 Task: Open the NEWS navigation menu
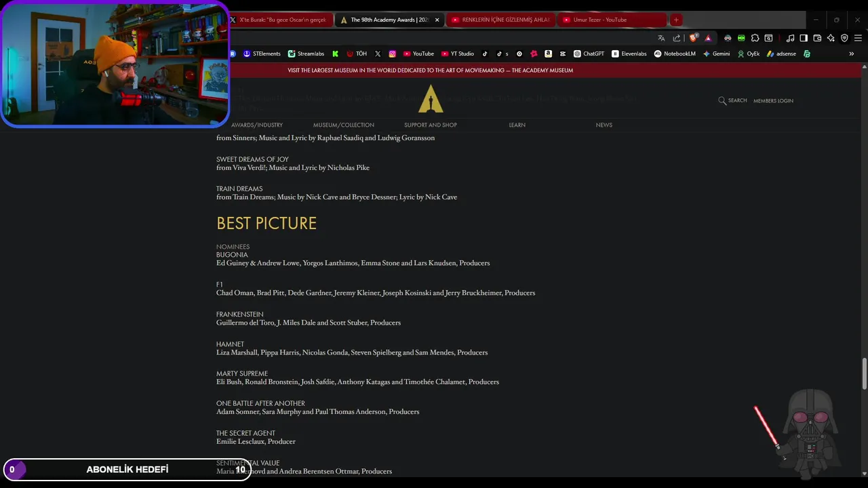(x=604, y=125)
